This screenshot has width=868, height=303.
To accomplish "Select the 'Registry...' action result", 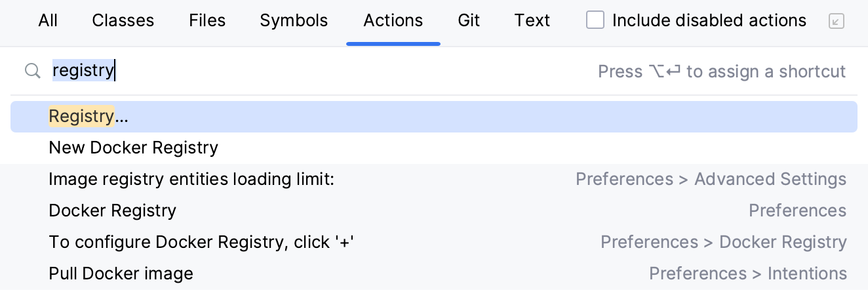I will 89,117.
